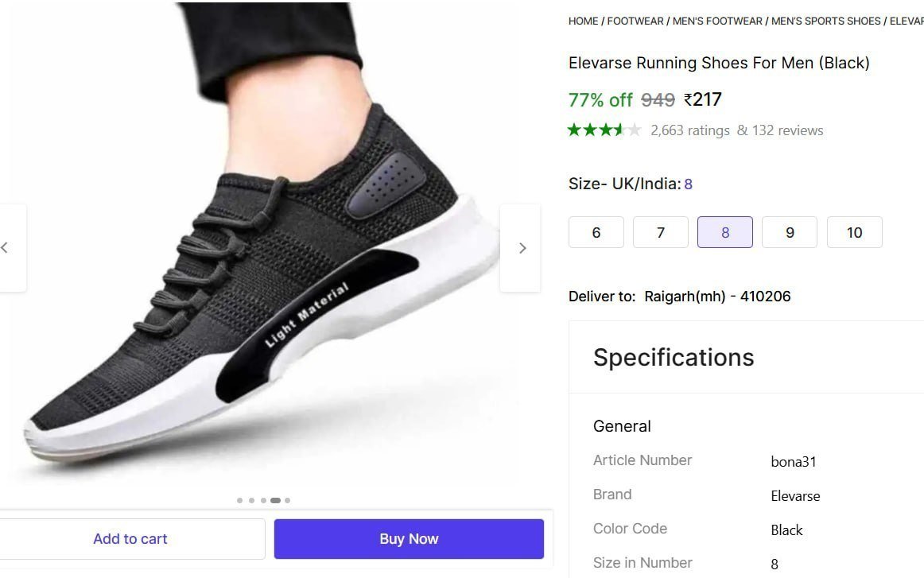Click Add to cart

point(130,538)
